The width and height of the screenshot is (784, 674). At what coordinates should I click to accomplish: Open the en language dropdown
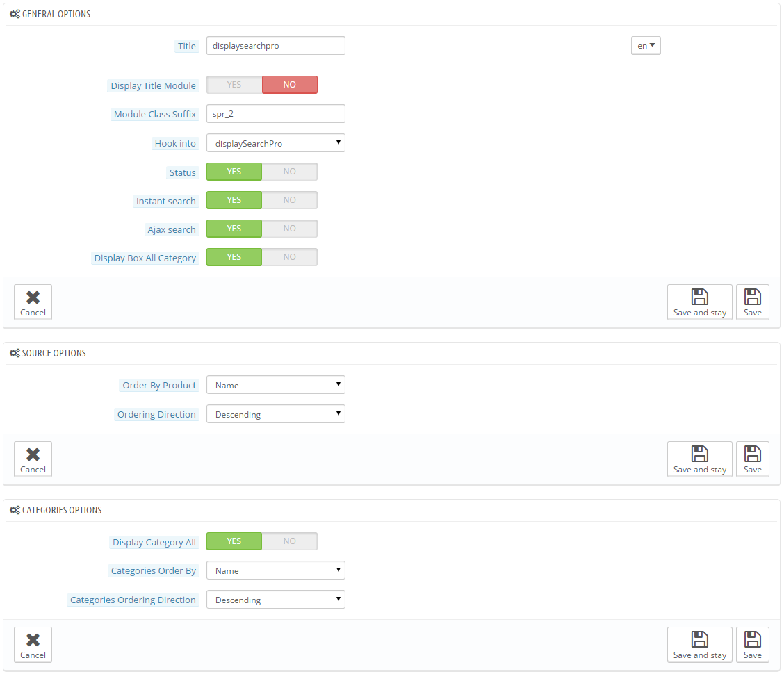646,45
